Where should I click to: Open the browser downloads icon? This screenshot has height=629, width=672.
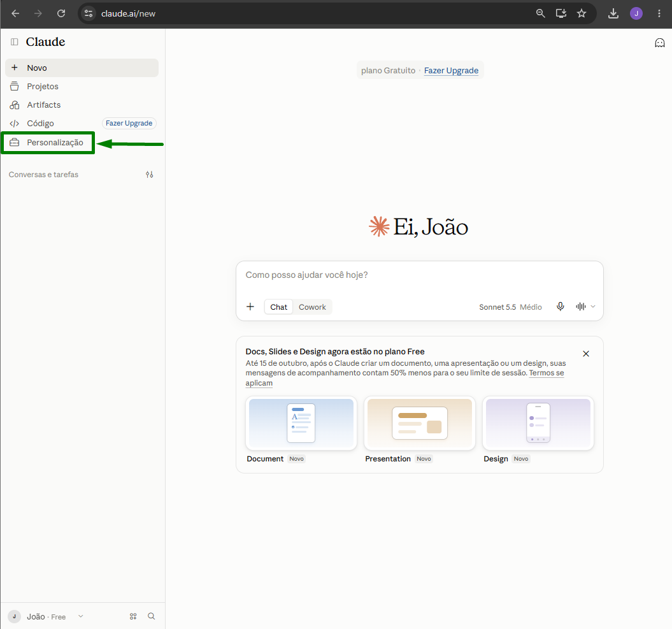(x=613, y=13)
